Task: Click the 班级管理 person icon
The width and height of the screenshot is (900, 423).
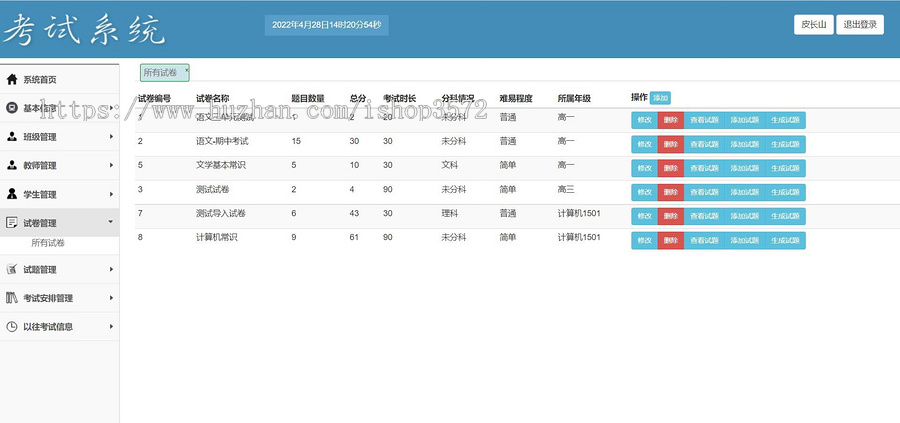Action: (11, 137)
